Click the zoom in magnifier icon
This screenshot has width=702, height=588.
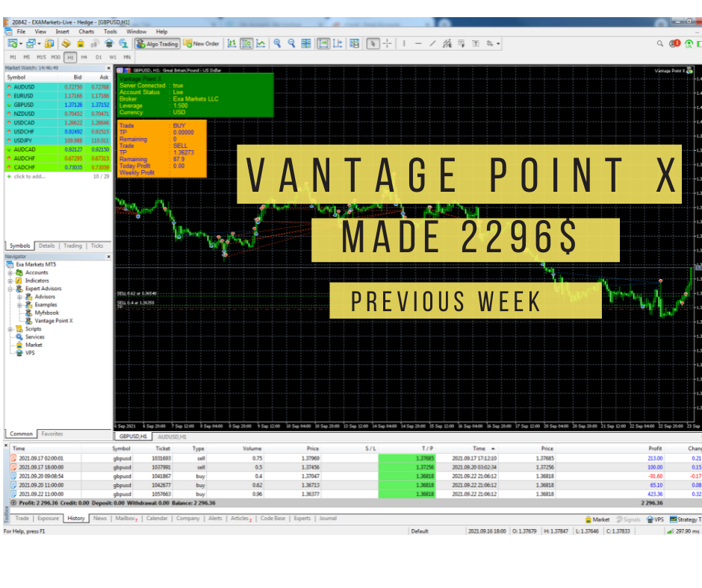pos(277,44)
